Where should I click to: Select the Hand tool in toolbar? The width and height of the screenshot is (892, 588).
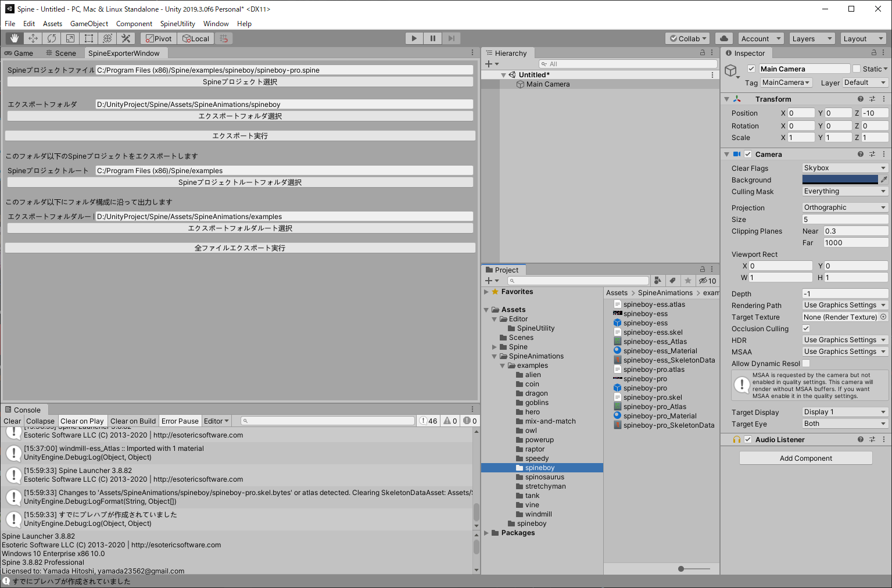[15, 38]
